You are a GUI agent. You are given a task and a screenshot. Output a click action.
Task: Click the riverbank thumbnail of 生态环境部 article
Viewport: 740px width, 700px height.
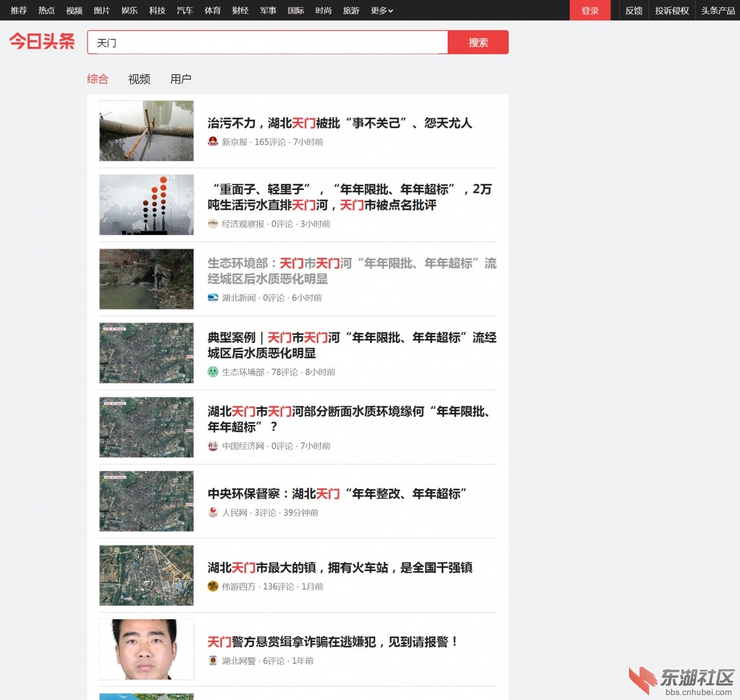click(147, 279)
